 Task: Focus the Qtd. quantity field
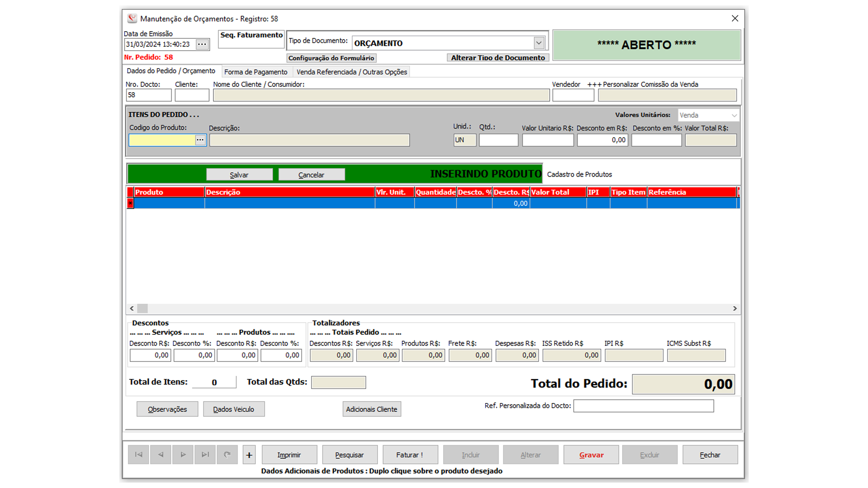(499, 140)
